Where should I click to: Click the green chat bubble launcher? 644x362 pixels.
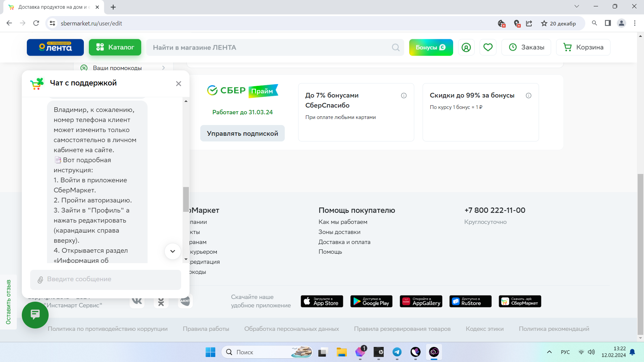click(x=35, y=315)
